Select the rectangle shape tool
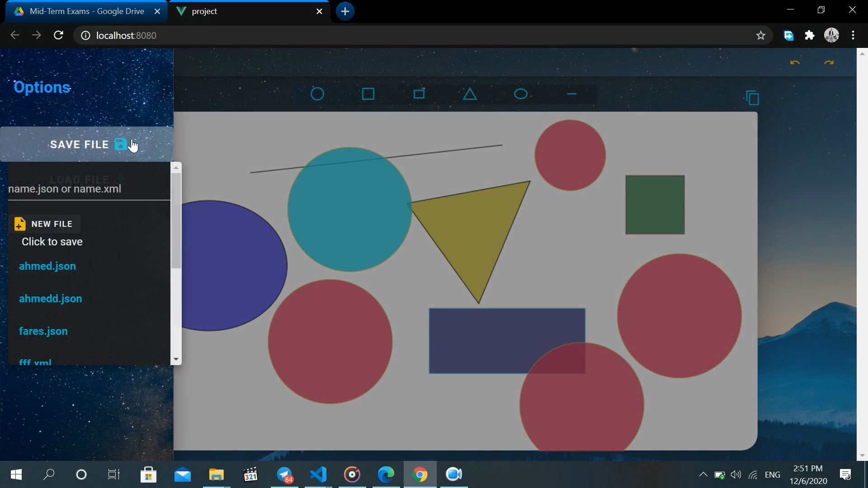The image size is (868, 488). pos(419,94)
